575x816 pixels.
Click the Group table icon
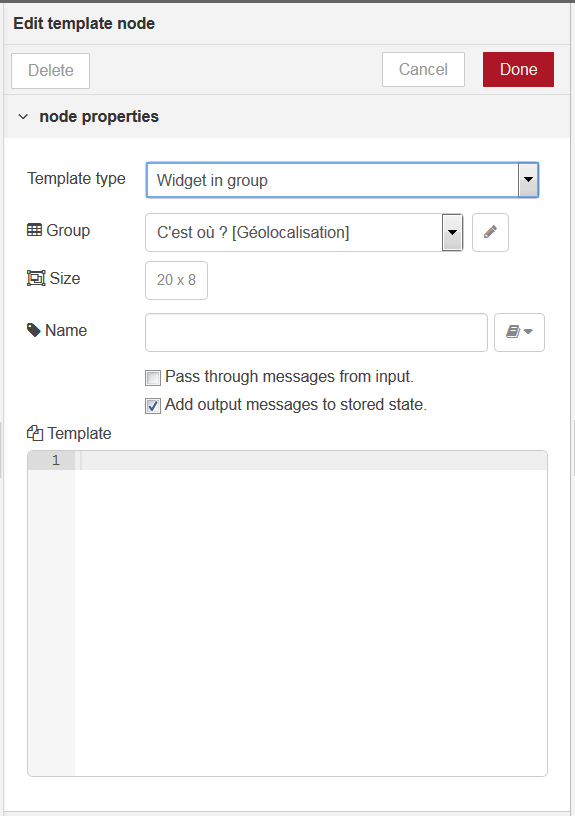[x=34, y=230]
